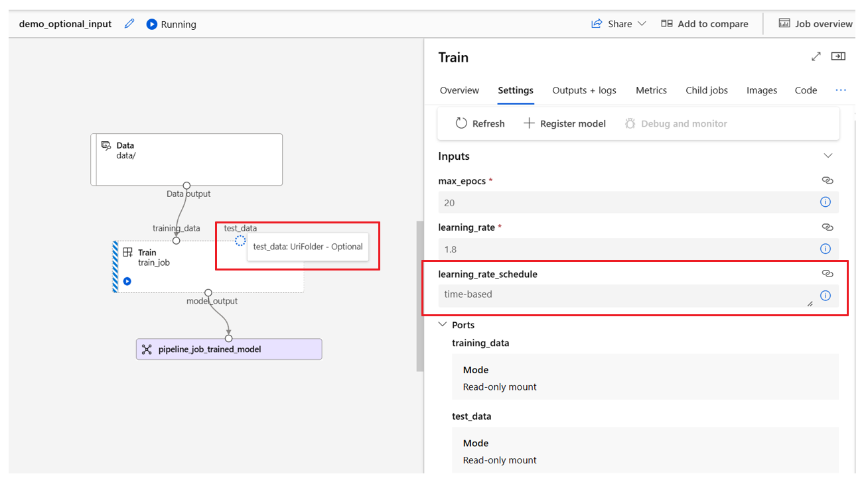The height and width of the screenshot is (482, 868).
Task: Open the Share dropdown menu
Action: (x=618, y=24)
